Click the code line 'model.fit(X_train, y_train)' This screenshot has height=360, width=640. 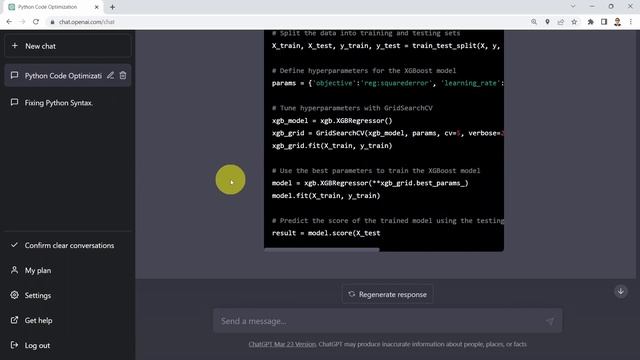(326, 196)
